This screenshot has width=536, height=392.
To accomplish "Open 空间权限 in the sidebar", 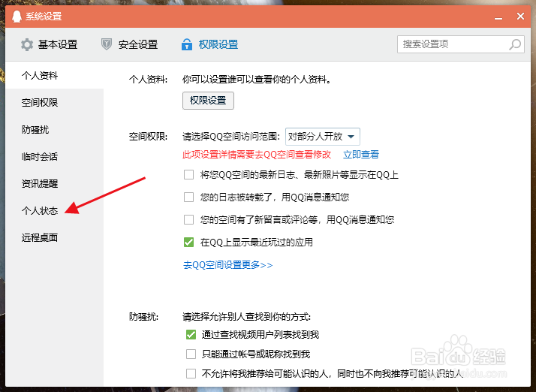I will point(54,102).
